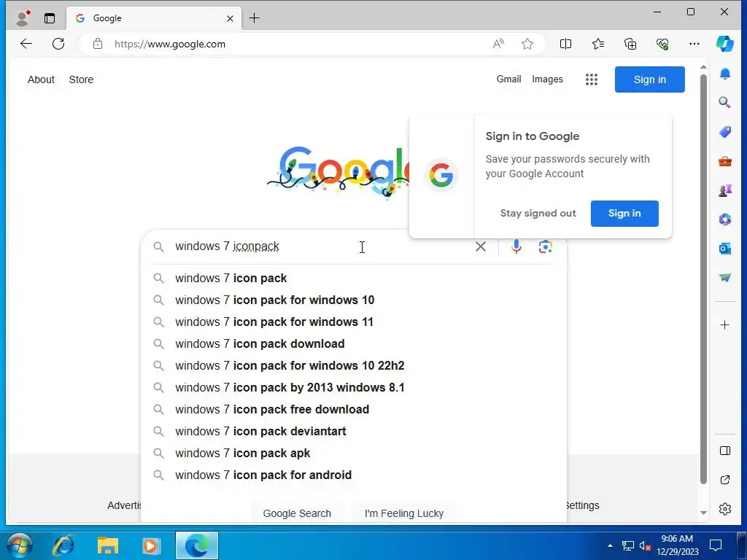View site information lock icon
The image size is (747, 560).
pos(98,44)
